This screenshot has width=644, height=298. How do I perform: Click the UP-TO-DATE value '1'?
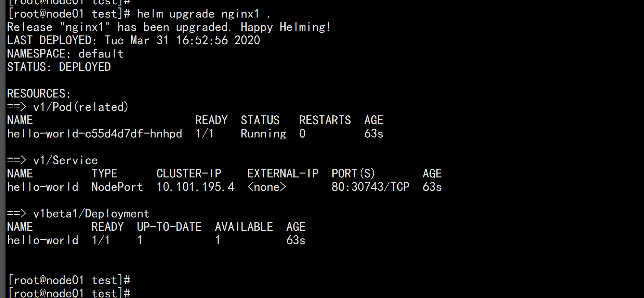(x=140, y=240)
